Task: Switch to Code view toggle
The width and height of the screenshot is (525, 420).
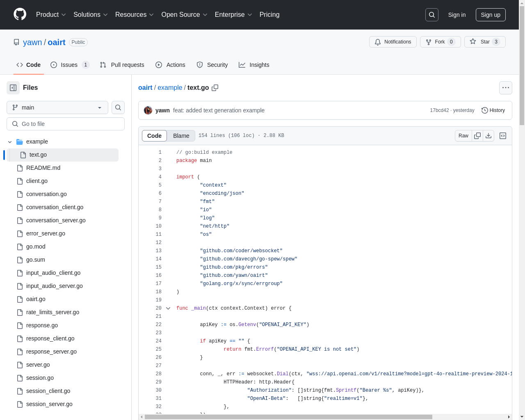Action: (155, 136)
